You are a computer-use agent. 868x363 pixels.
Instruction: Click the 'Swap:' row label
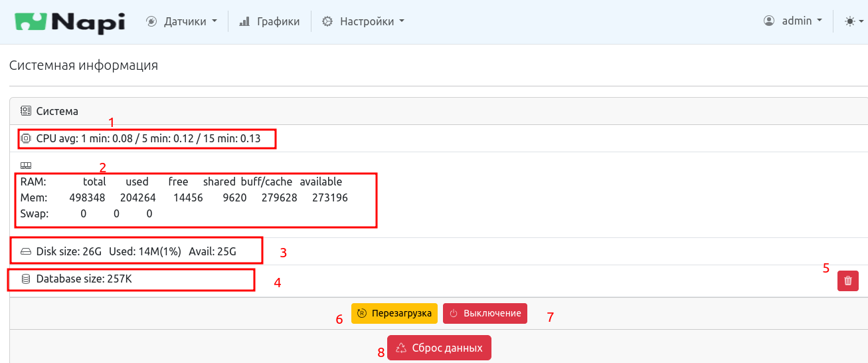coord(35,213)
